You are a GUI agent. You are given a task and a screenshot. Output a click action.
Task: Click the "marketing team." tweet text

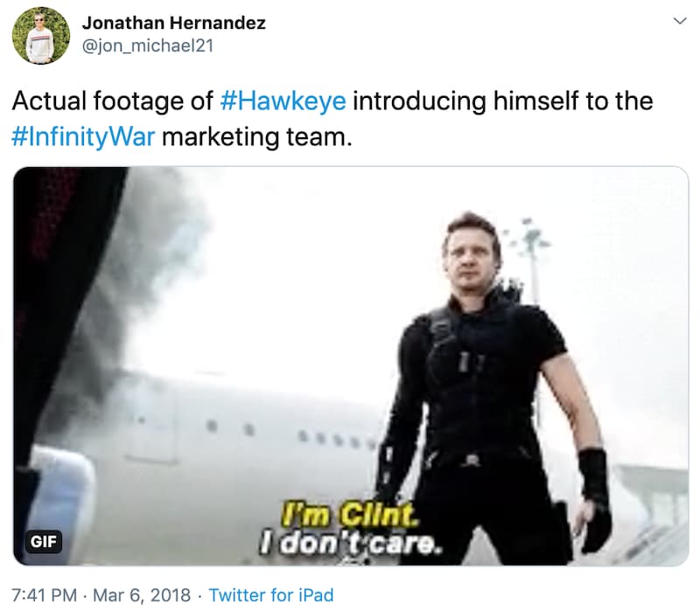(x=257, y=136)
